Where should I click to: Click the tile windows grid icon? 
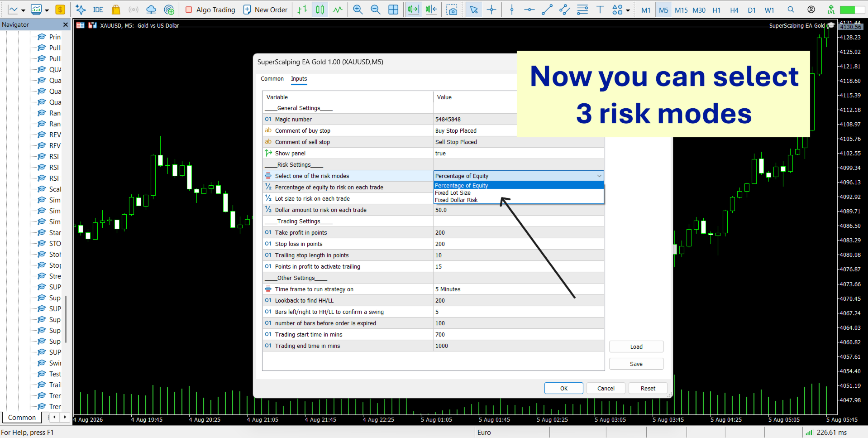click(x=393, y=10)
